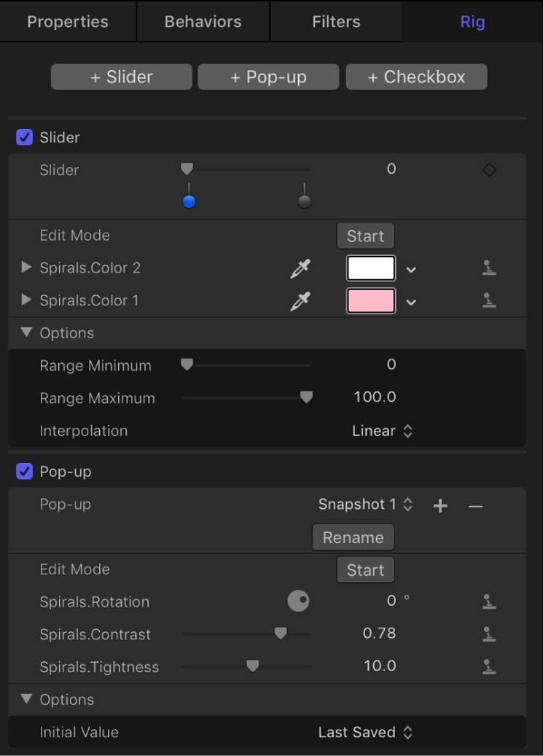The height and width of the screenshot is (756, 543).
Task: Expand the Spirals.Color 1 disclosure triangle
Action: (26, 300)
